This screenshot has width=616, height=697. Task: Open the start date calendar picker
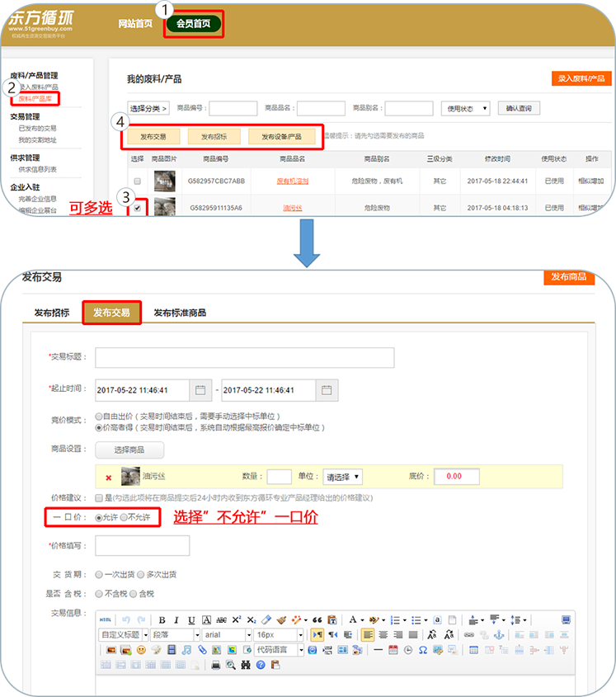pyautogui.click(x=200, y=390)
